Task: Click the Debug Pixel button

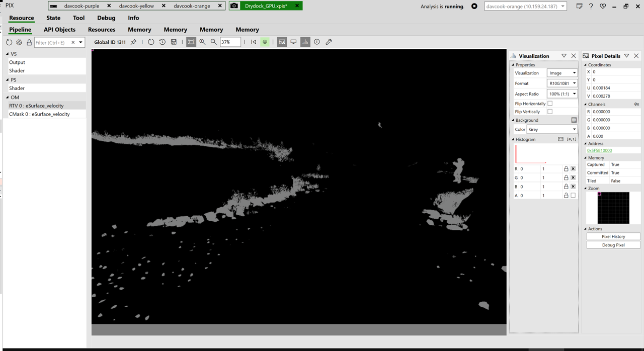Action: 613,245
